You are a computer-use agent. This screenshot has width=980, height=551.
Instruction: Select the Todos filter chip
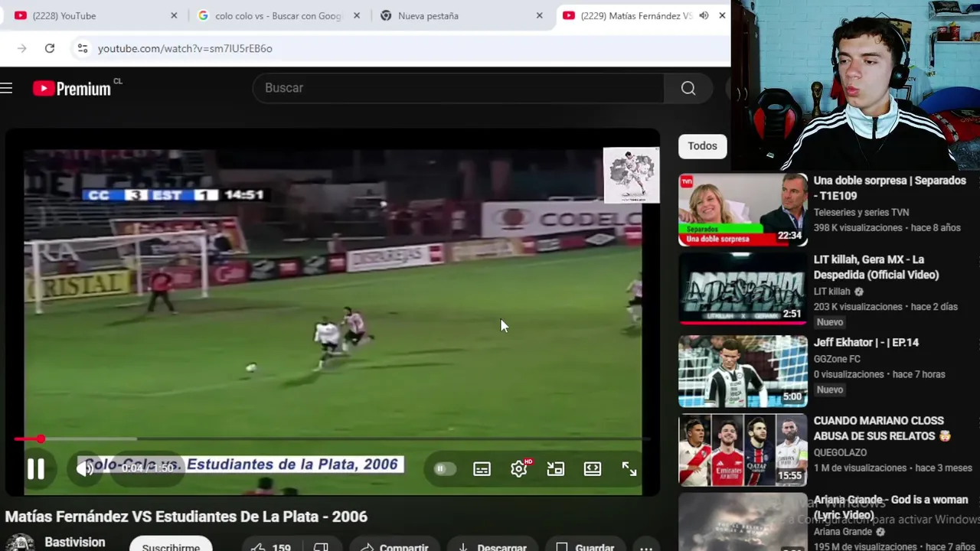(702, 146)
